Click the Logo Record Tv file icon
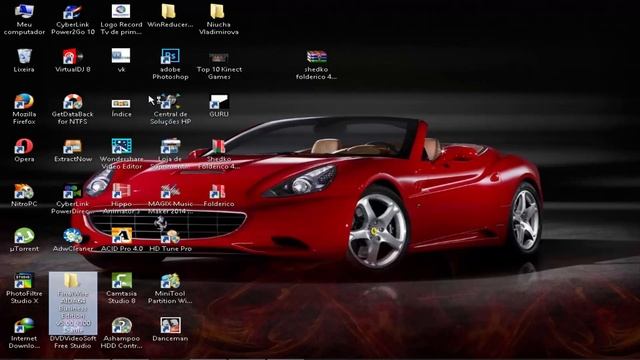The height and width of the screenshot is (360, 640). click(x=121, y=11)
